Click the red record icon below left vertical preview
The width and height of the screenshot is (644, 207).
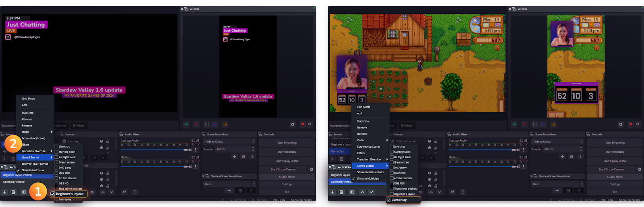[x=196, y=124]
